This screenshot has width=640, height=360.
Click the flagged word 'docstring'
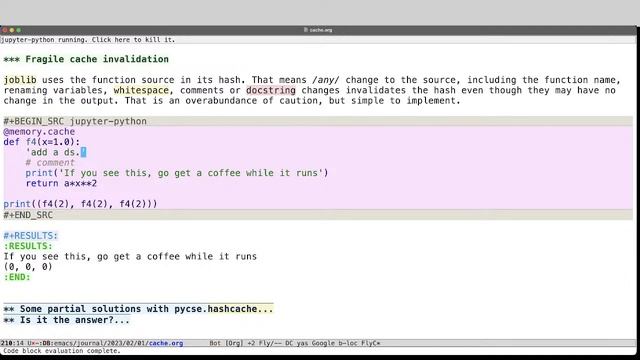(271, 90)
